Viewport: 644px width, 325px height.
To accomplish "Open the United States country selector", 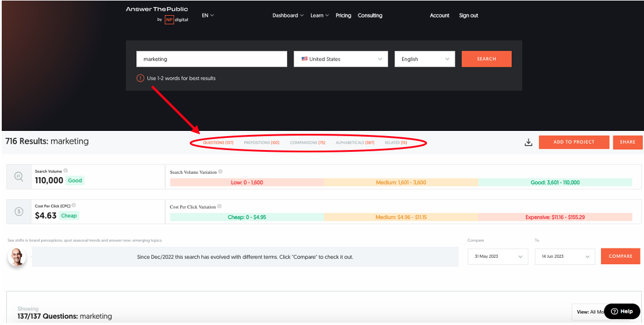I will (x=341, y=59).
